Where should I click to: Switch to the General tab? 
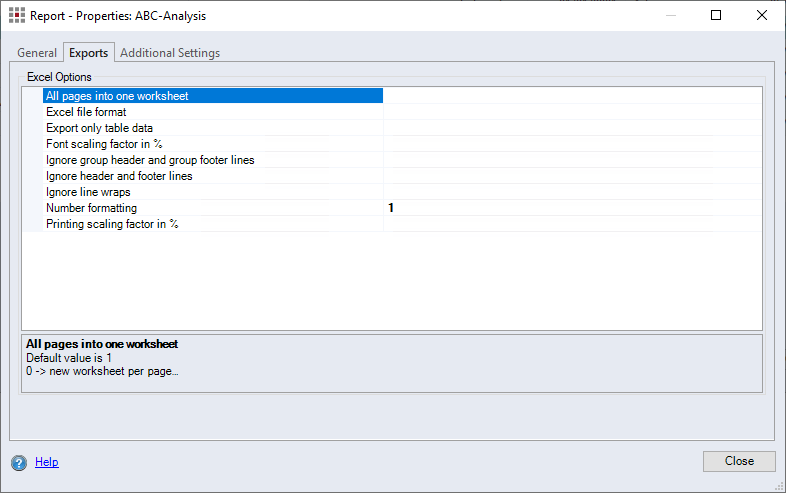click(x=37, y=53)
